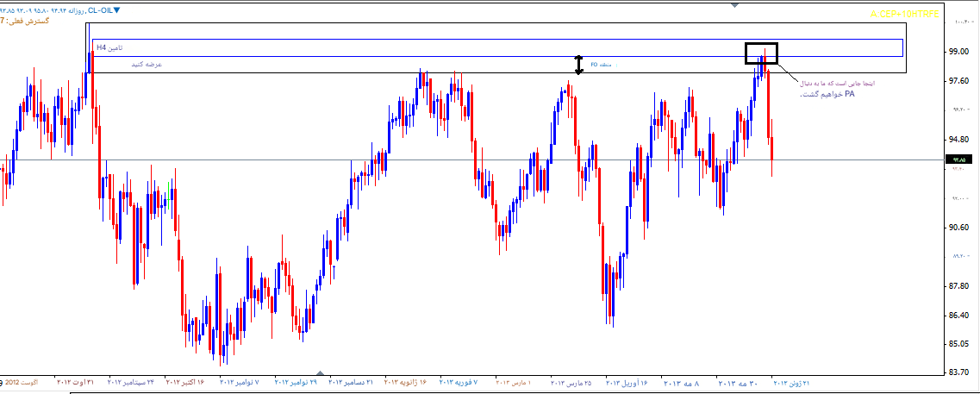Image resolution: width=980 pixels, height=394 pixels.
Task: Click the 97.60 level on price axis
Action: [957, 81]
